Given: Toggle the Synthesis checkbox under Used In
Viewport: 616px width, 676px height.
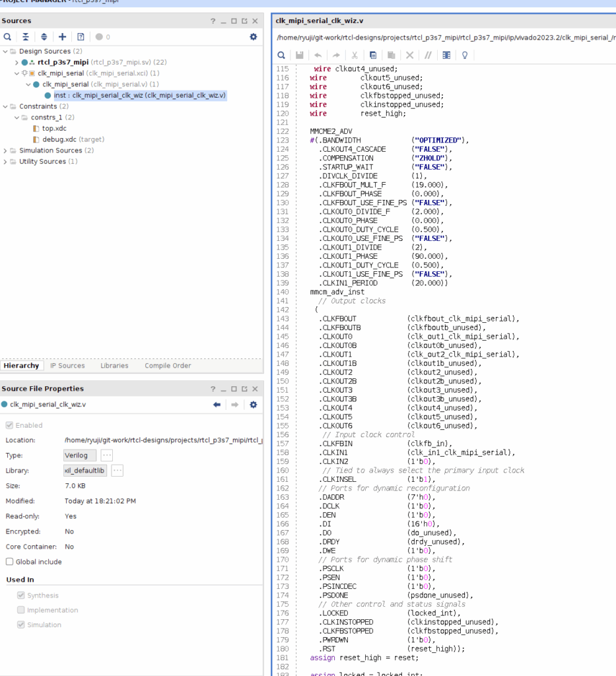Looking at the screenshot, I should 21,595.
